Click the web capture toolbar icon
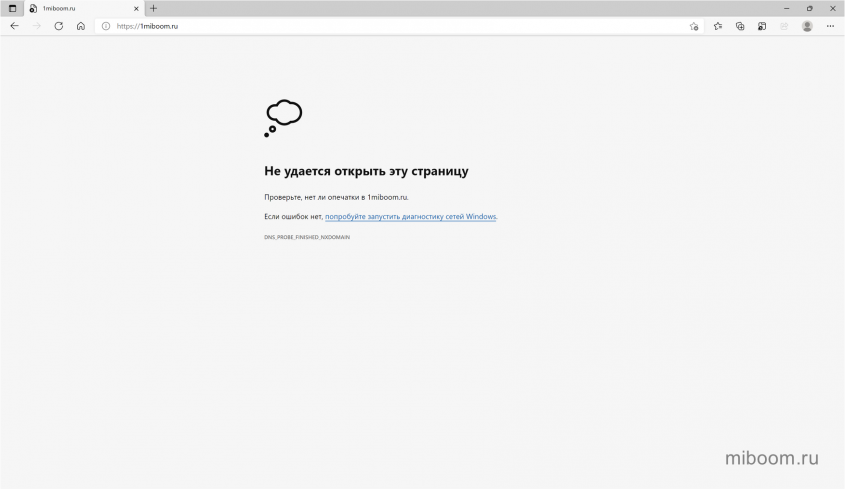Screen dimensions: 845x489 pyautogui.click(x=762, y=26)
